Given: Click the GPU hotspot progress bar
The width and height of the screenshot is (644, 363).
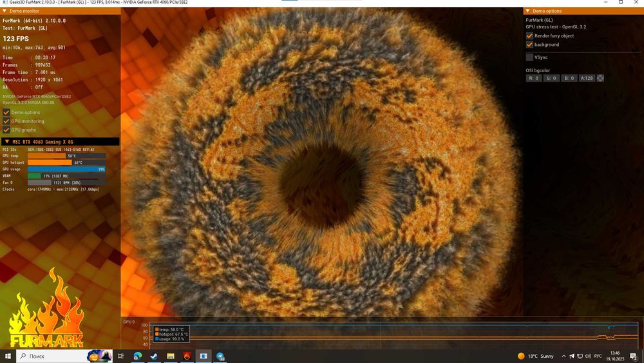Looking at the screenshot, I should pyautogui.click(x=66, y=162).
